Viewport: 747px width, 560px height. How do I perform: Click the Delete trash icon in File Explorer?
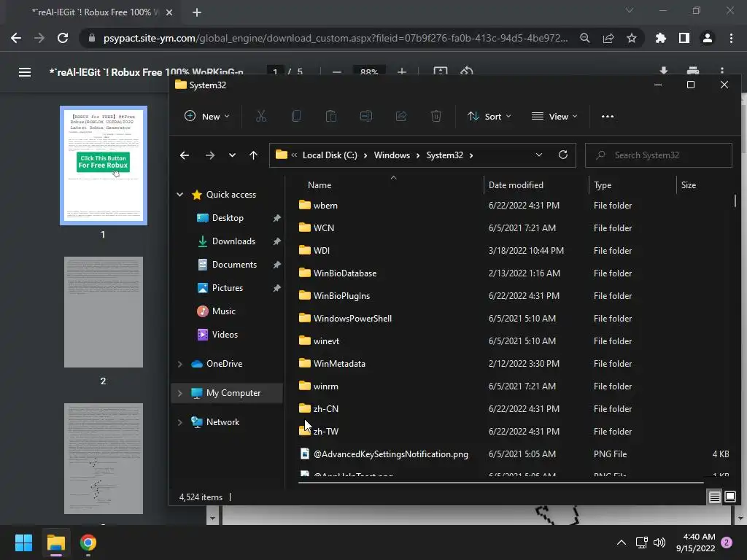click(436, 116)
